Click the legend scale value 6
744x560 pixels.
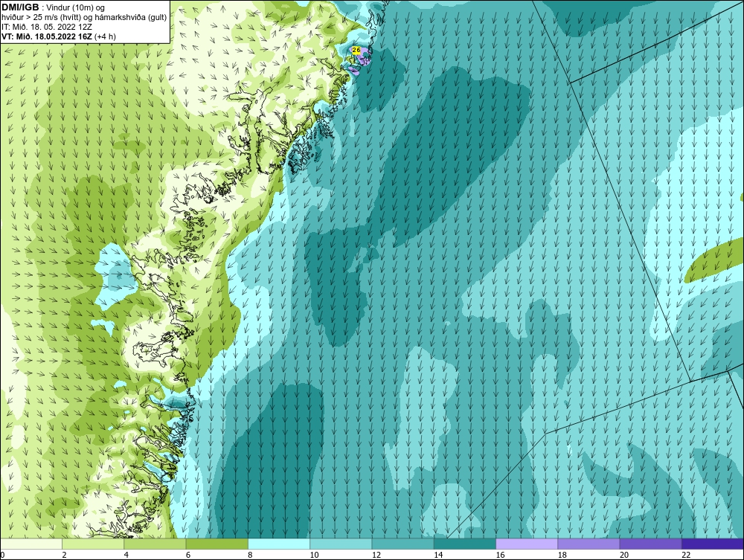tap(188, 555)
